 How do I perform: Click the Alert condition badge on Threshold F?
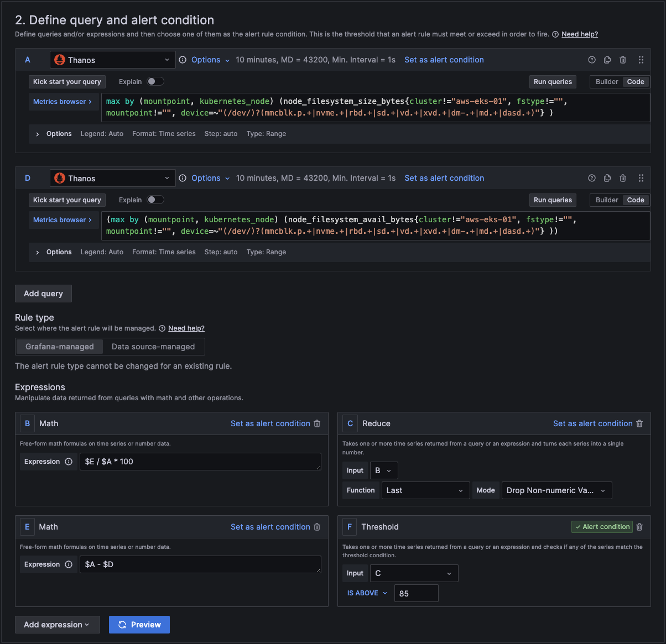602,526
